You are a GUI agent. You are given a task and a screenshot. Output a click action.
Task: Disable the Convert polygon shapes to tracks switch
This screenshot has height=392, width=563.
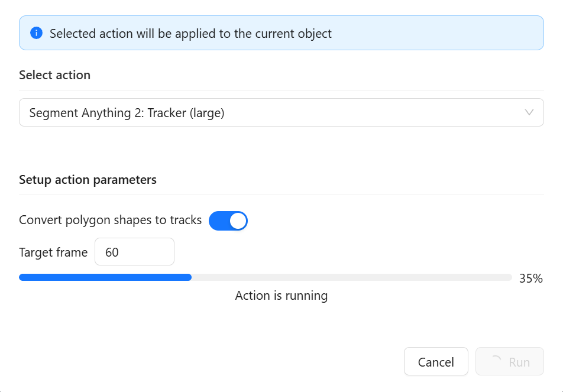(228, 221)
